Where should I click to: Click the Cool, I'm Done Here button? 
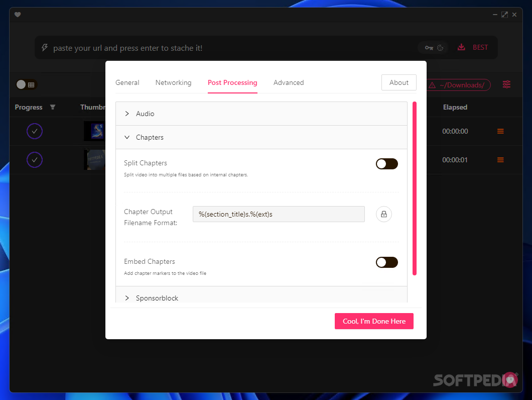point(374,321)
